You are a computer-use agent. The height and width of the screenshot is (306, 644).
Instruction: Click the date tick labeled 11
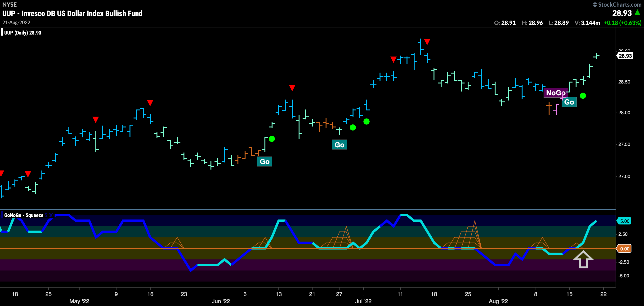pyautogui.click(x=400, y=294)
